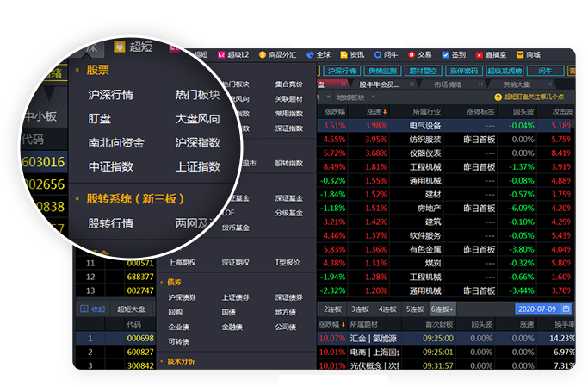The image size is (588, 387).
Task: Select the 电气设备 row
Action: [445, 125]
